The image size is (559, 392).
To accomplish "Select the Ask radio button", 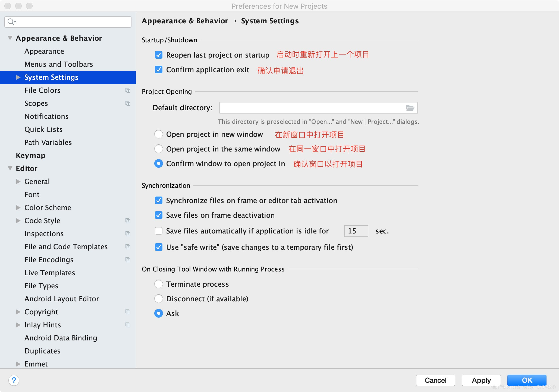I will (159, 313).
